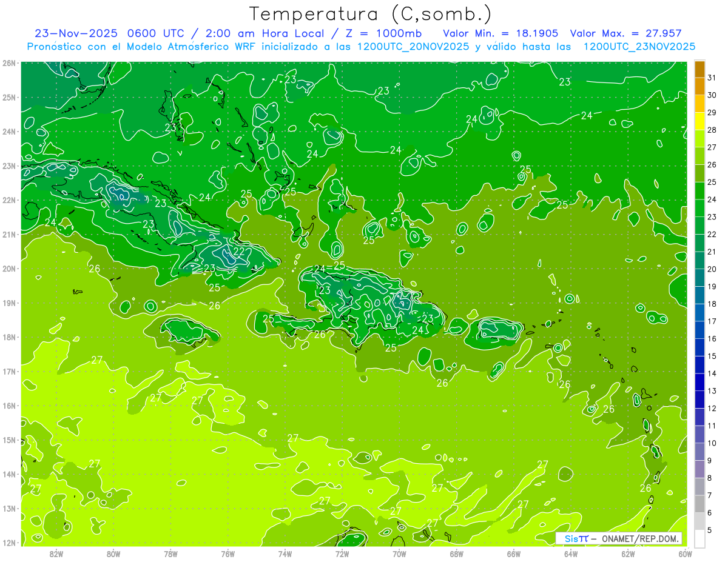Click the latitude axis label "25N"
The image size is (728, 562).
pos(9,97)
